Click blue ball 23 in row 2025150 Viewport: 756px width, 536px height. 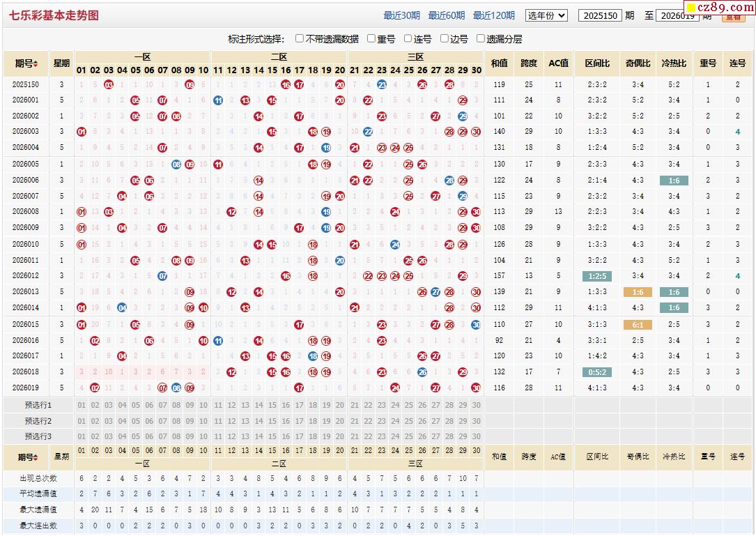382,85
